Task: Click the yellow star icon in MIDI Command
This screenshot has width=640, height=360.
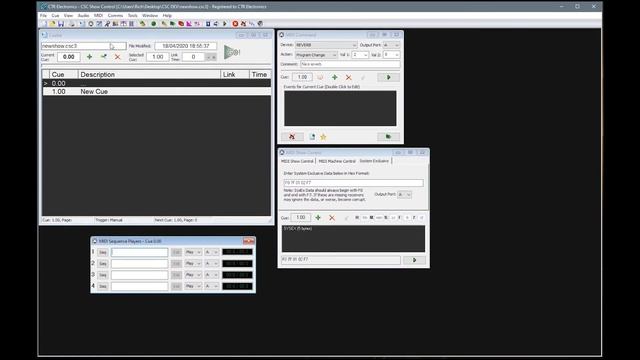Action: pos(323,137)
